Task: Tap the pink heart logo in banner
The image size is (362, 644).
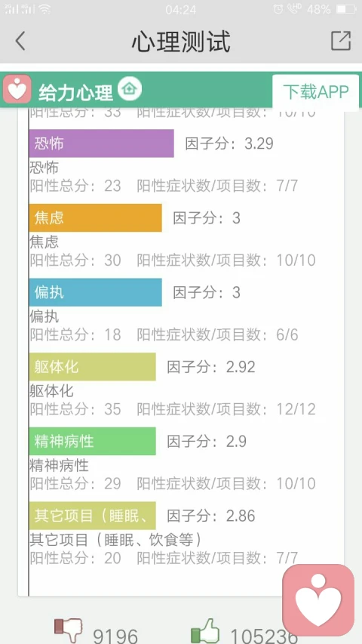Action: (17, 89)
